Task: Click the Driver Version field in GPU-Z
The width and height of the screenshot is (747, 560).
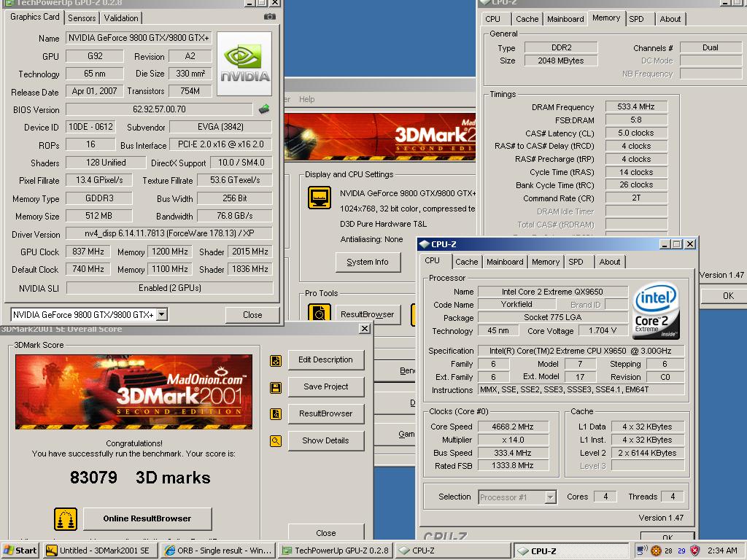Action: pyautogui.click(x=169, y=233)
